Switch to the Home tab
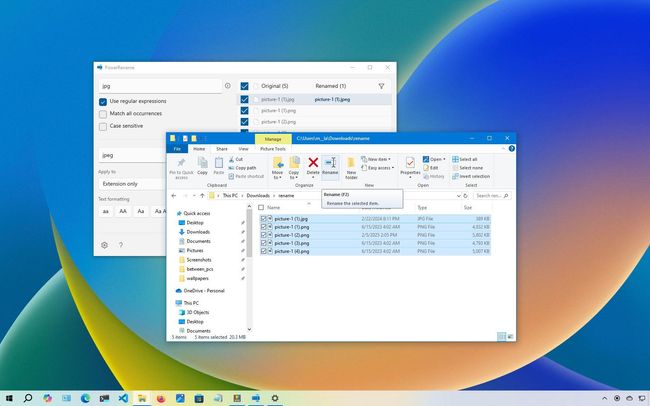 (199, 149)
